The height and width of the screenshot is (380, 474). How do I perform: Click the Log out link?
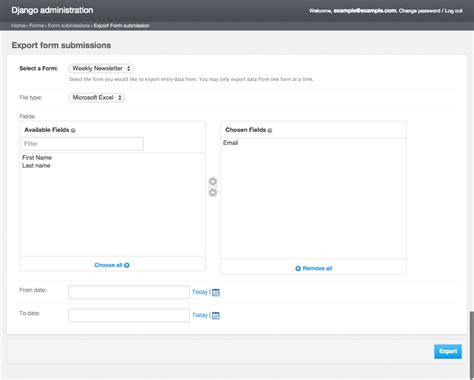(454, 11)
